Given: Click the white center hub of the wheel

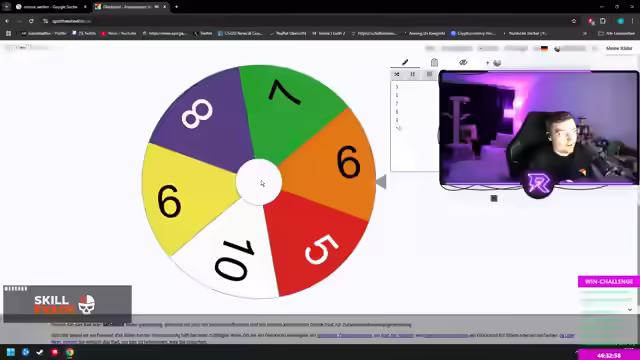Looking at the screenshot, I should [259, 182].
